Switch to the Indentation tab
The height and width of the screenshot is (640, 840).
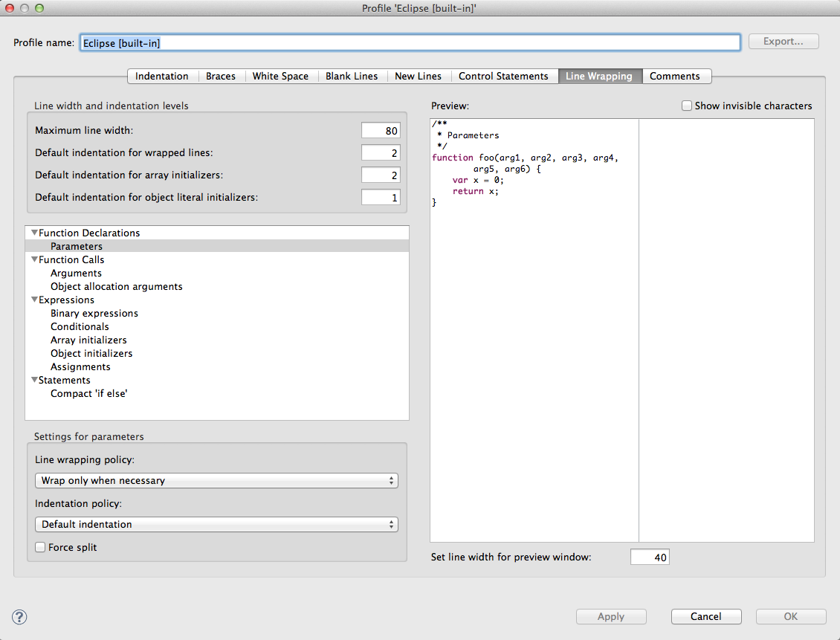[162, 77]
